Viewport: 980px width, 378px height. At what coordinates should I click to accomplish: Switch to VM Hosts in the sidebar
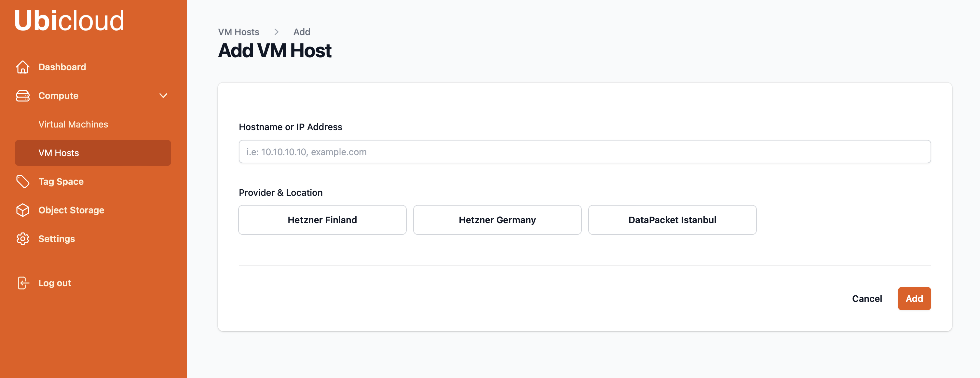[x=58, y=153]
